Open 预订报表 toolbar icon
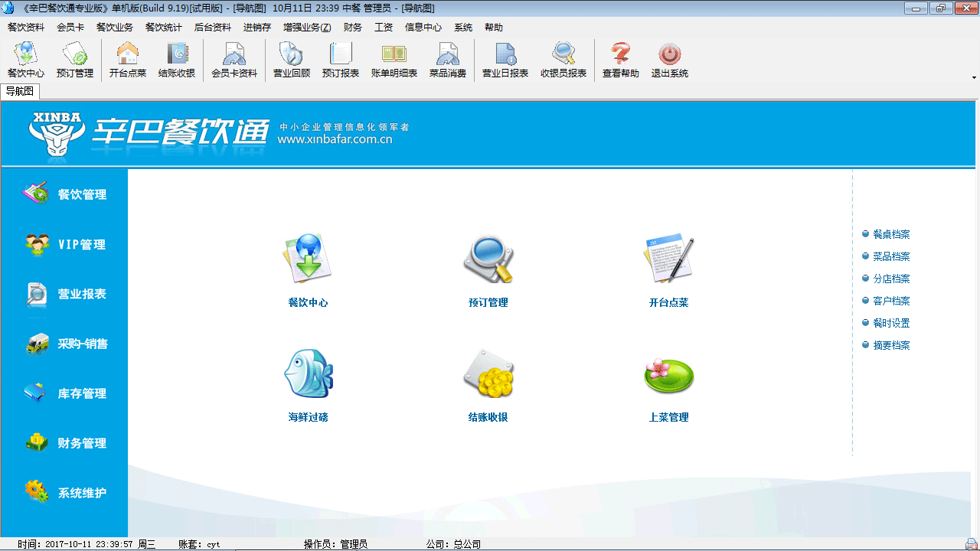980x551 pixels. click(341, 60)
